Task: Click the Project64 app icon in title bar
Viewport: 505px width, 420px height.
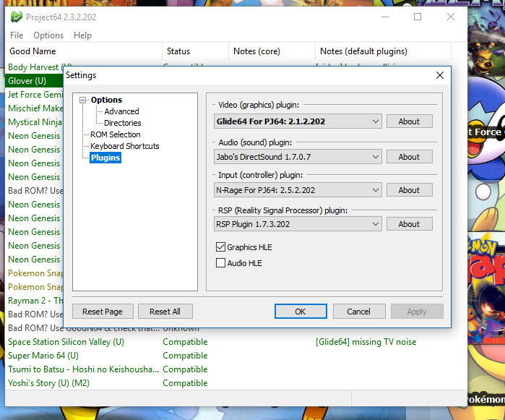Action: point(16,17)
